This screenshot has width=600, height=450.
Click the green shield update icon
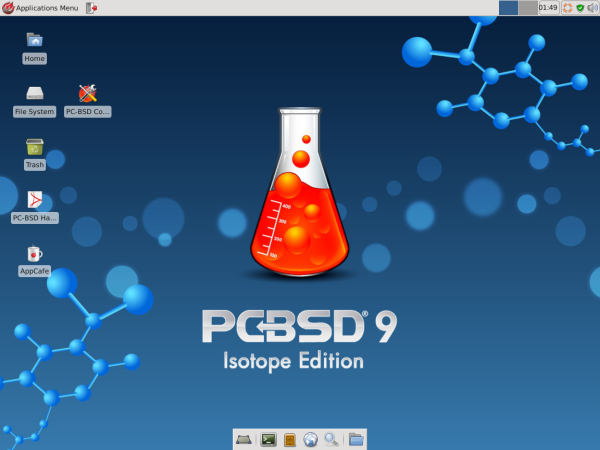[x=580, y=8]
